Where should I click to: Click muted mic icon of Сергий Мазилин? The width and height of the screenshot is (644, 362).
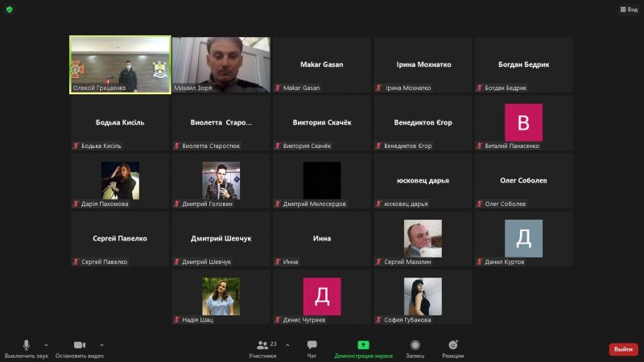(x=378, y=261)
